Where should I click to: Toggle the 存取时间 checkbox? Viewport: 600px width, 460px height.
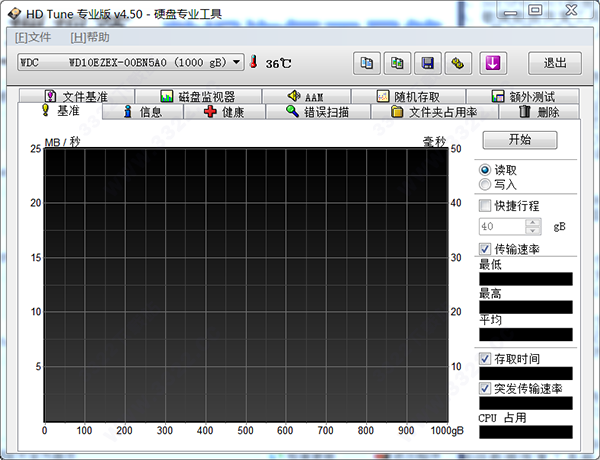(x=486, y=358)
